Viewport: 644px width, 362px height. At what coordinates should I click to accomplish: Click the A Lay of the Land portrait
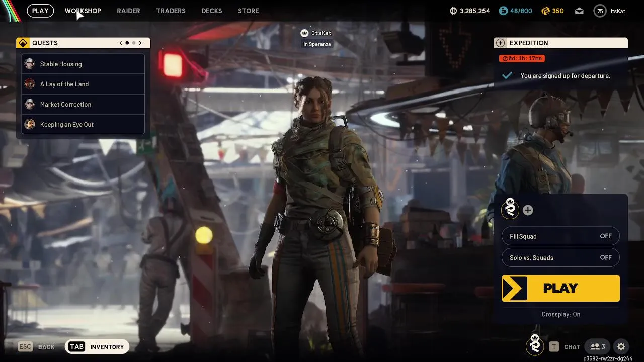tap(30, 84)
